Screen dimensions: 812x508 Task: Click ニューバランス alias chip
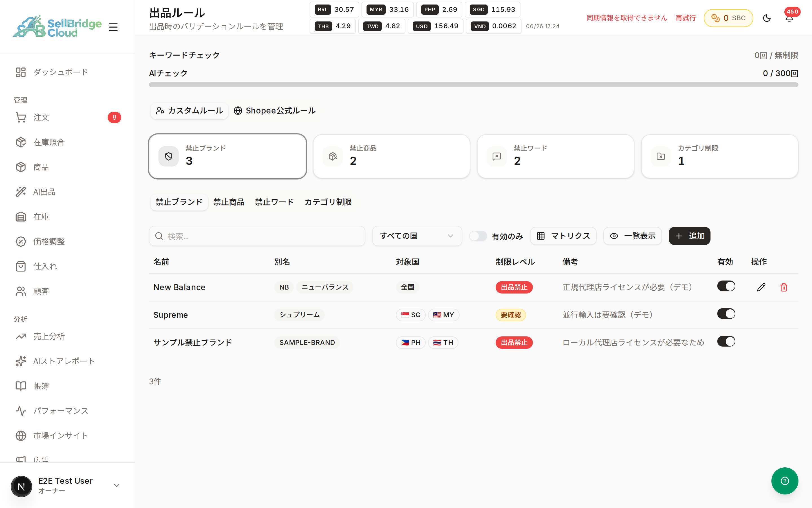(x=325, y=287)
